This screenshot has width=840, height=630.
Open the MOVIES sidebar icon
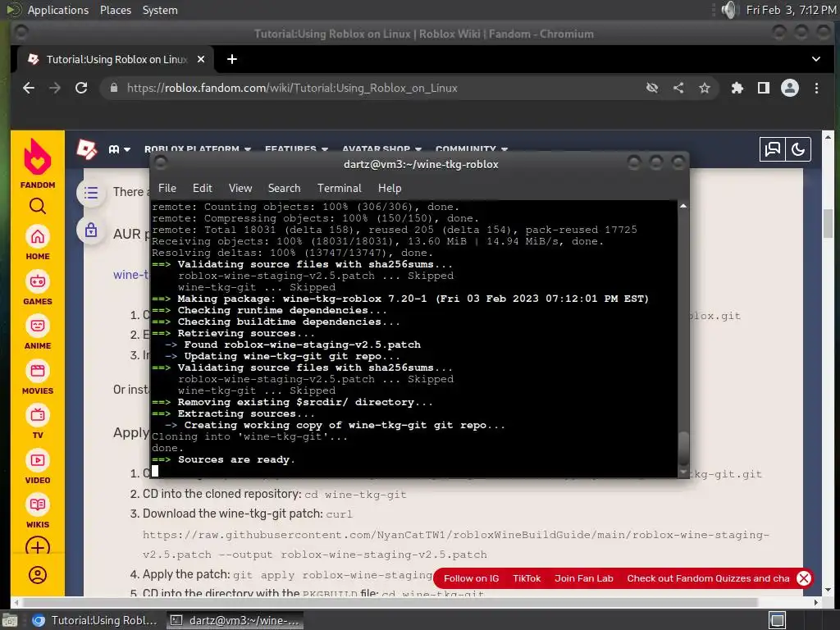pyautogui.click(x=38, y=371)
